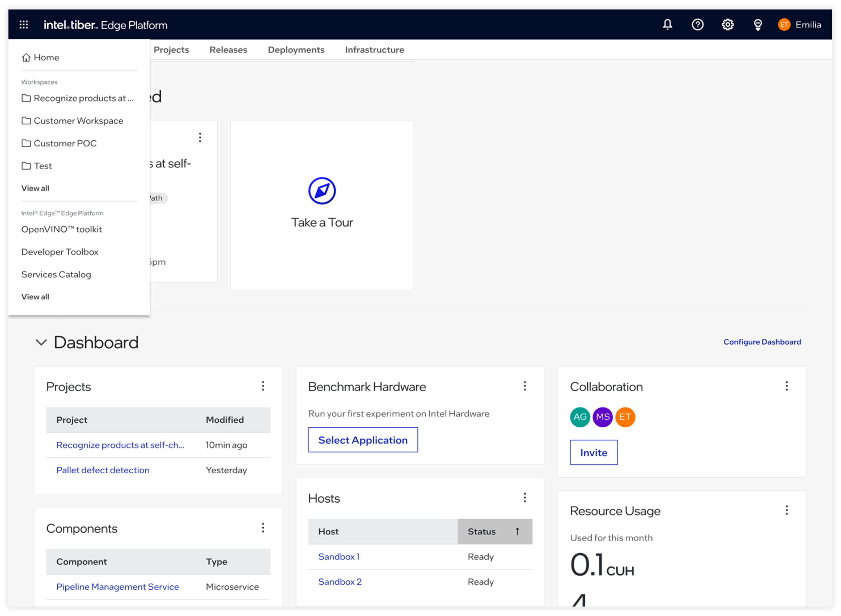Image resolution: width=841 pixels, height=616 pixels.
Task: Open Services Catalog menu entry
Action: click(56, 274)
